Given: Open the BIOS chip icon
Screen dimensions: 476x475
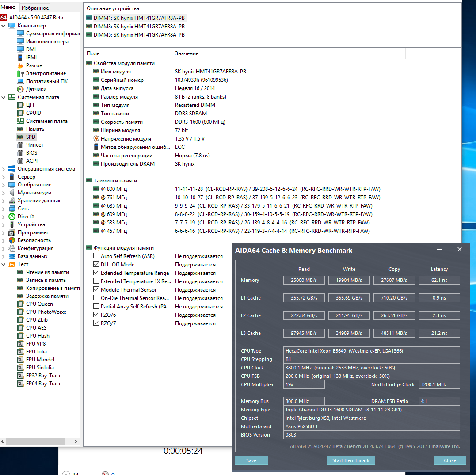Looking at the screenshot, I should (20, 153).
